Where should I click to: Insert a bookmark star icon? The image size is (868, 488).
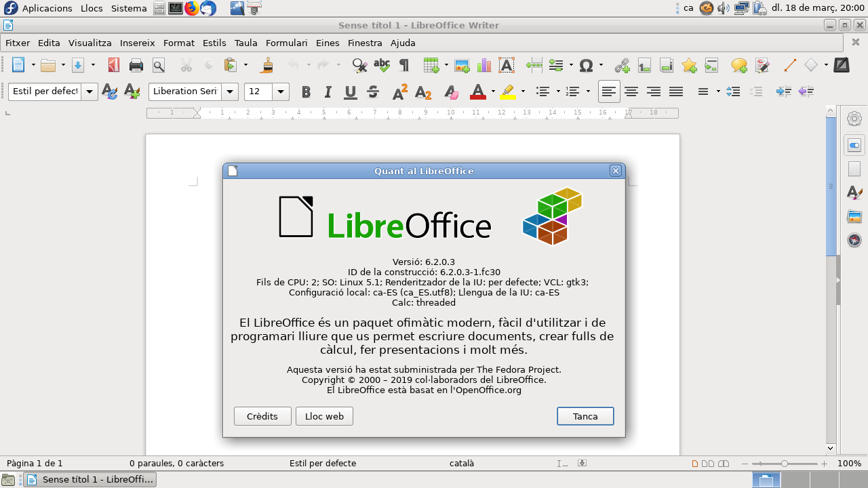click(x=689, y=66)
